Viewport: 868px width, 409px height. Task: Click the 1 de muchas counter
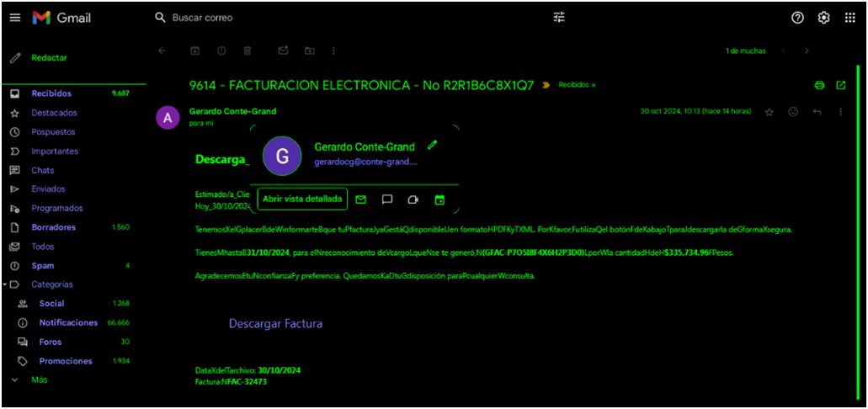coord(746,51)
